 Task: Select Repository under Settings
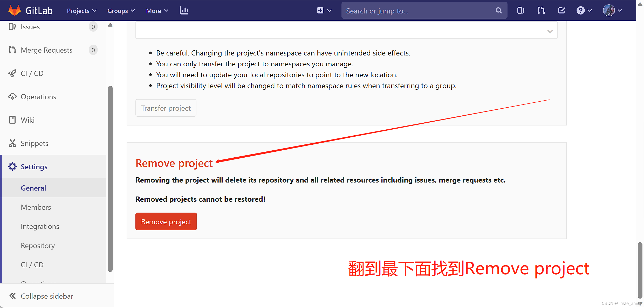point(38,246)
